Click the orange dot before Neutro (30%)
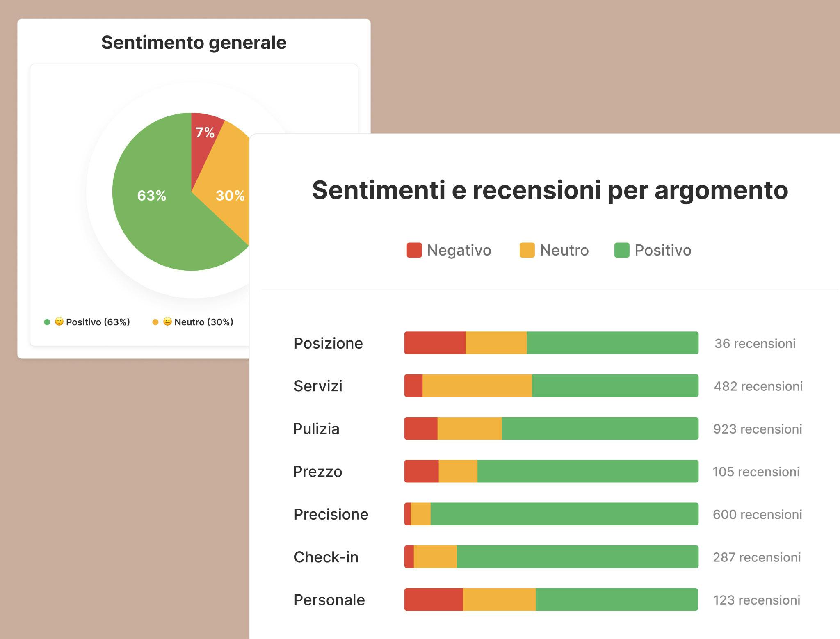Image resolution: width=840 pixels, height=639 pixels. click(x=155, y=322)
